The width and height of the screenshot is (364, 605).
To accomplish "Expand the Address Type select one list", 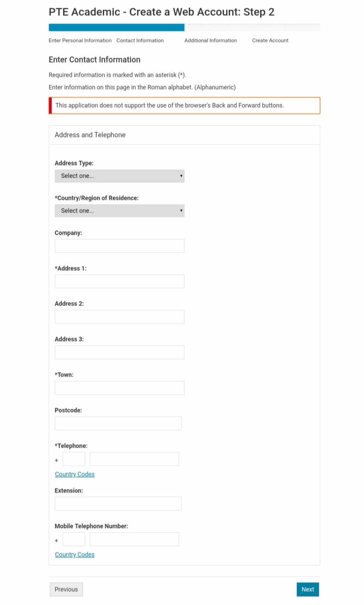I will (119, 176).
